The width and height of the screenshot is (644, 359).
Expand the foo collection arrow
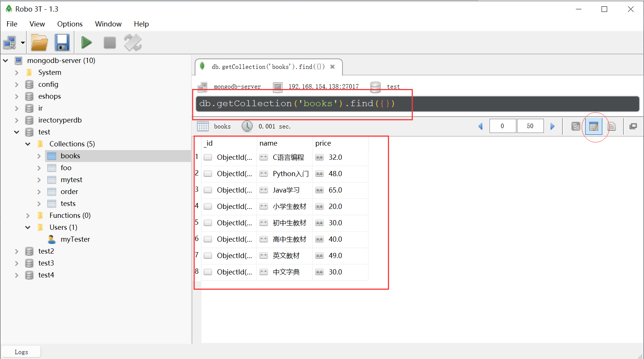click(x=39, y=168)
